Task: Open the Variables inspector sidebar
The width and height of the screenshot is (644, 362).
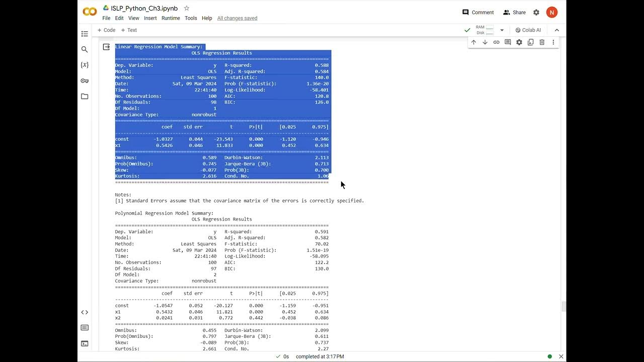Action: [85, 65]
